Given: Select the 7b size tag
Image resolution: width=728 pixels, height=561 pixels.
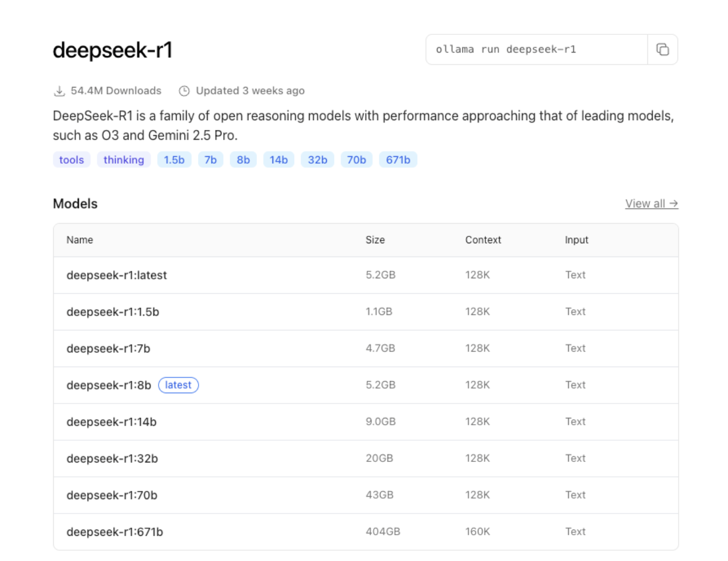Looking at the screenshot, I should click(x=211, y=160).
